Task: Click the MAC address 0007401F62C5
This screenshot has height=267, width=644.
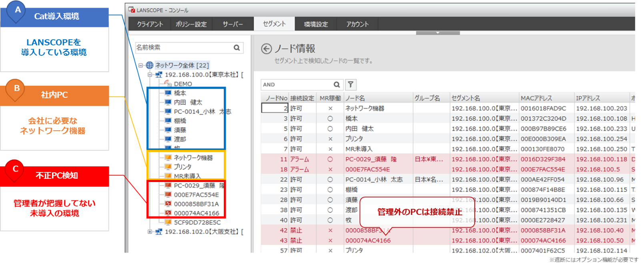Action: point(543,251)
